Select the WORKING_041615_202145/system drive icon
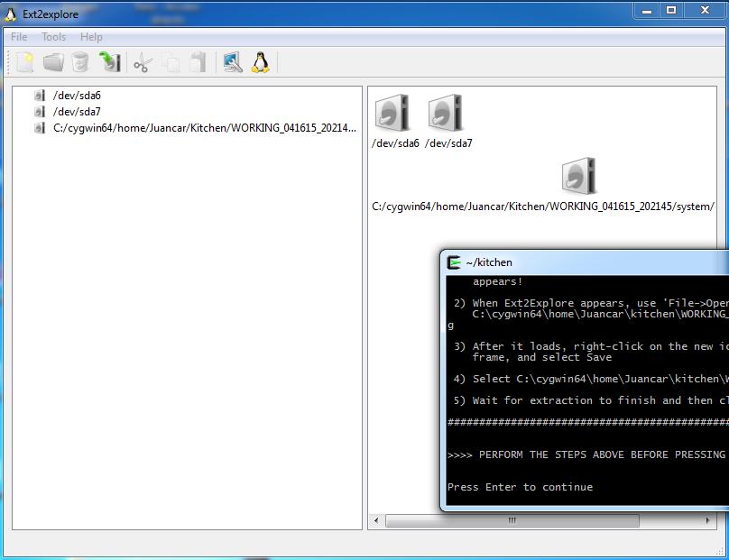This screenshot has width=729, height=560. [x=579, y=176]
